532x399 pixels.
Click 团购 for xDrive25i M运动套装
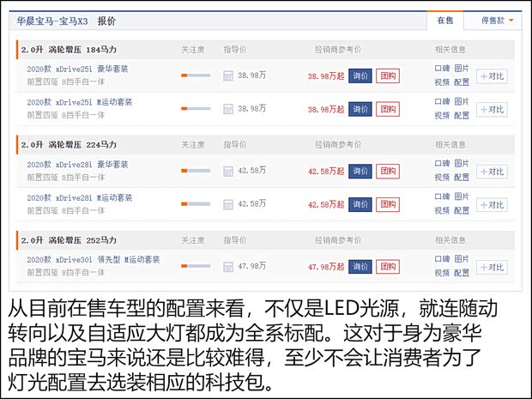(x=388, y=109)
